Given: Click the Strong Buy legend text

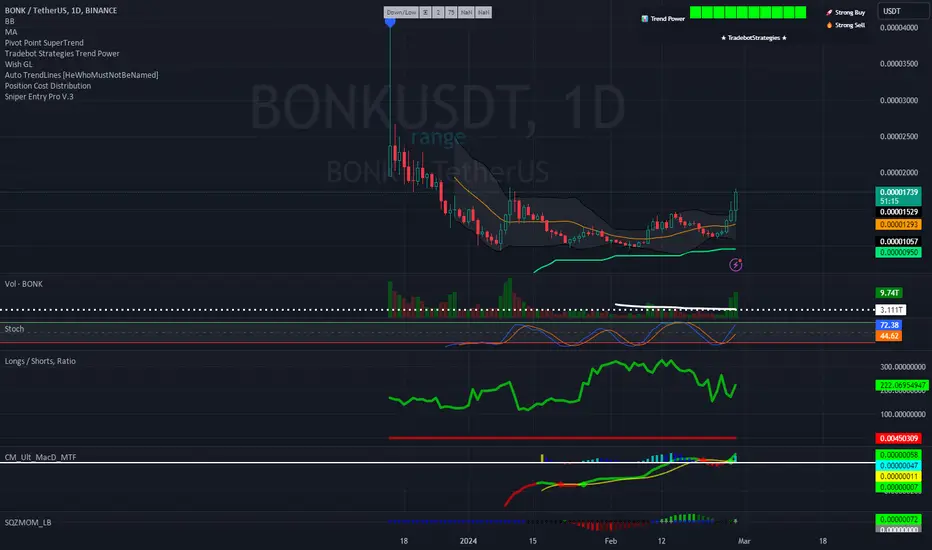Looking at the screenshot, I should pyautogui.click(x=850, y=12).
